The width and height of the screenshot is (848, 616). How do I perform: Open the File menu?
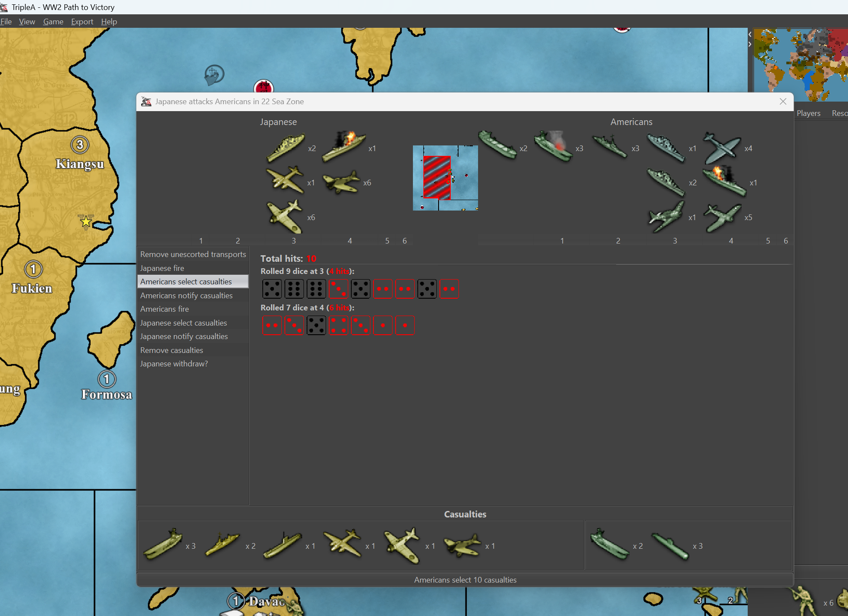[x=6, y=22]
